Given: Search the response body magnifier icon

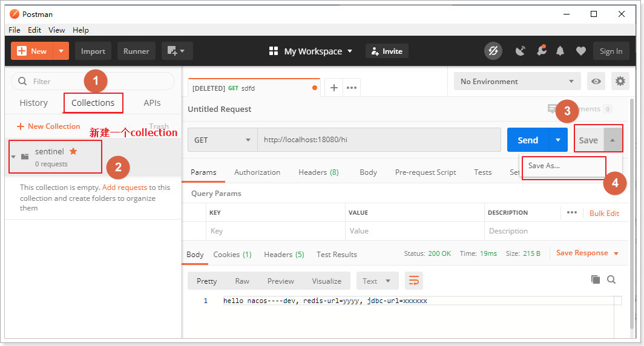Looking at the screenshot, I should pos(611,279).
